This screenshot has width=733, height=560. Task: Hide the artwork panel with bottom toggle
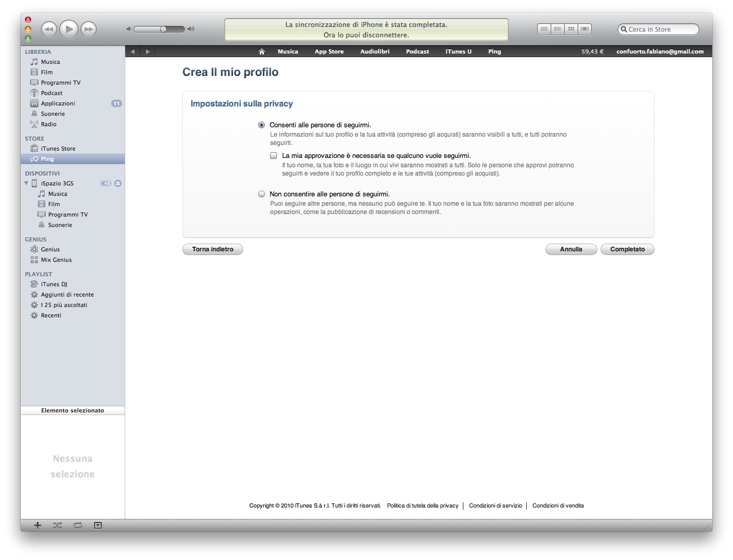click(x=98, y=525)
